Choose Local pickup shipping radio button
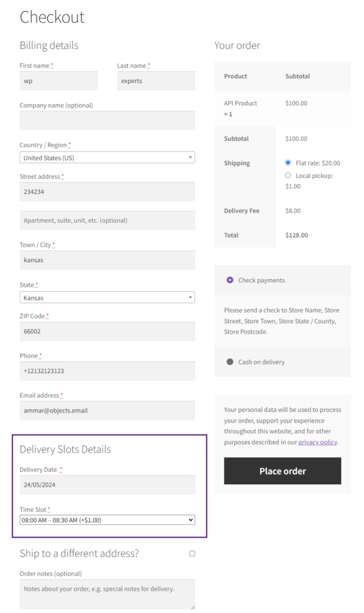Viewport: 364px width, 613px height. click(x=288, y=175)
